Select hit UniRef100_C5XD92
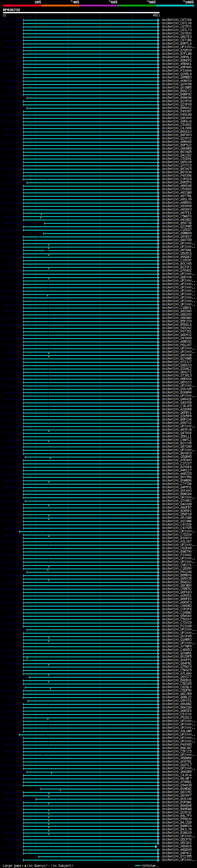197x868 pixels. click(177, 125)
